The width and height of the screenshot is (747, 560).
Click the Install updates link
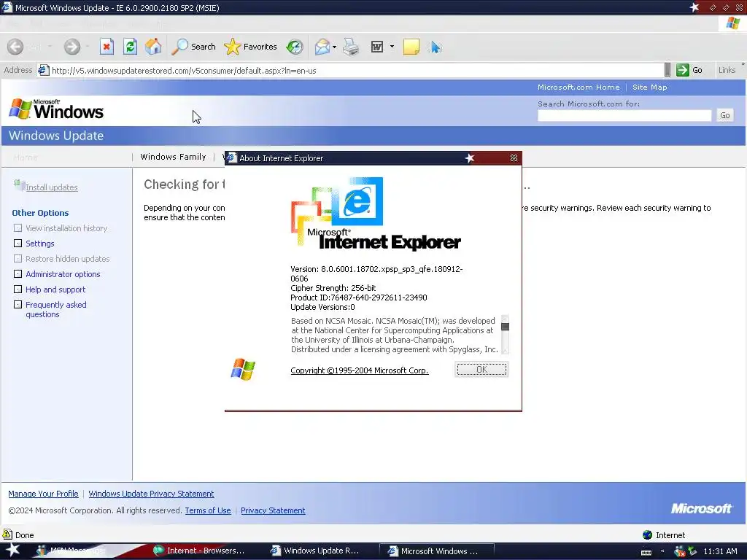[x=52, y=187]
